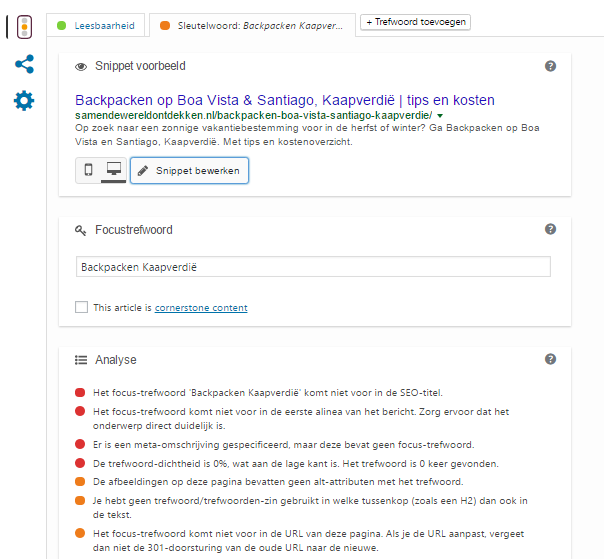Switch to the Leesbaarheid tab
The width and height of the screenshot is (604, 559).
click(x=96, y=25)
